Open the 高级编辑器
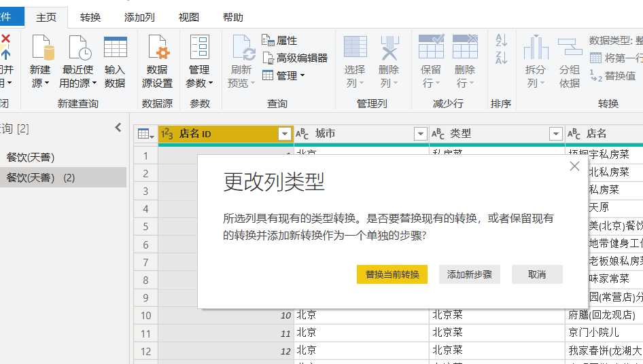The height and width of the screenshot is (364, 643). pyautogui.click(x=294, y=58)
